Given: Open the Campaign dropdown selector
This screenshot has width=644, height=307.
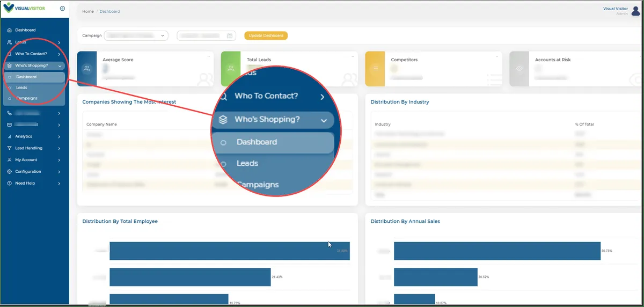Looking at the screenshot, I should tap(135, 35).
